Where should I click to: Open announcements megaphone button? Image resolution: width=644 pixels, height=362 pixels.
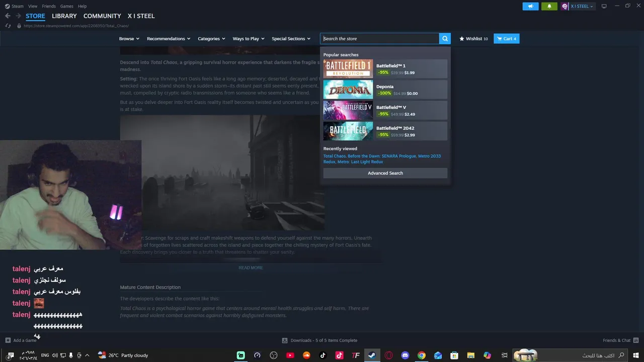530,6
